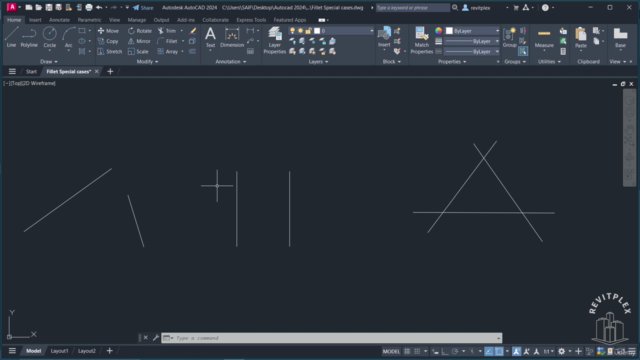Viewport: 640px width, 360px height.
Task: Expand the Utilities panel
Action: [x=549, y=62]
